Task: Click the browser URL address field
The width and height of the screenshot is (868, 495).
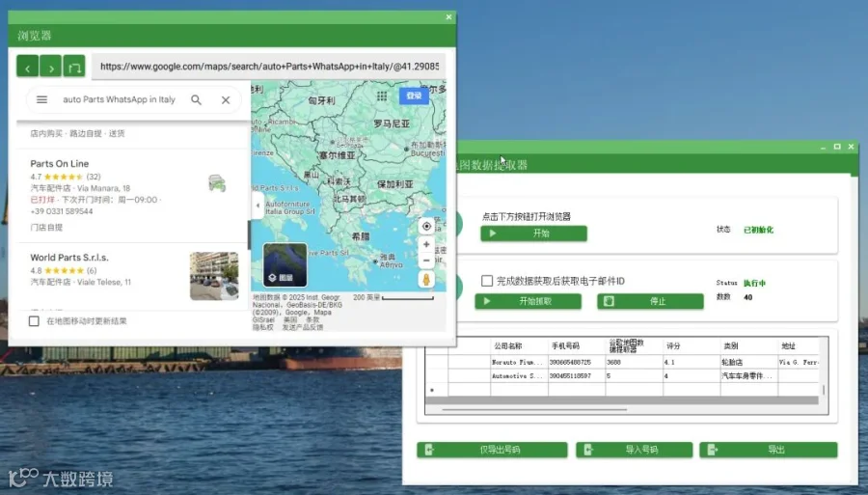Action: coord(269,67)
